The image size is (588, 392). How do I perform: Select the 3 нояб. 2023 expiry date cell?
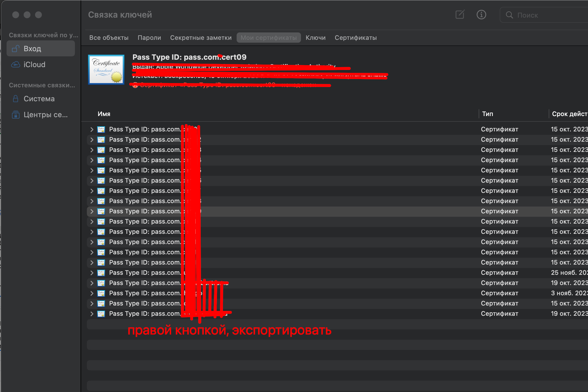pyautogui.click(x=569, y=293)
